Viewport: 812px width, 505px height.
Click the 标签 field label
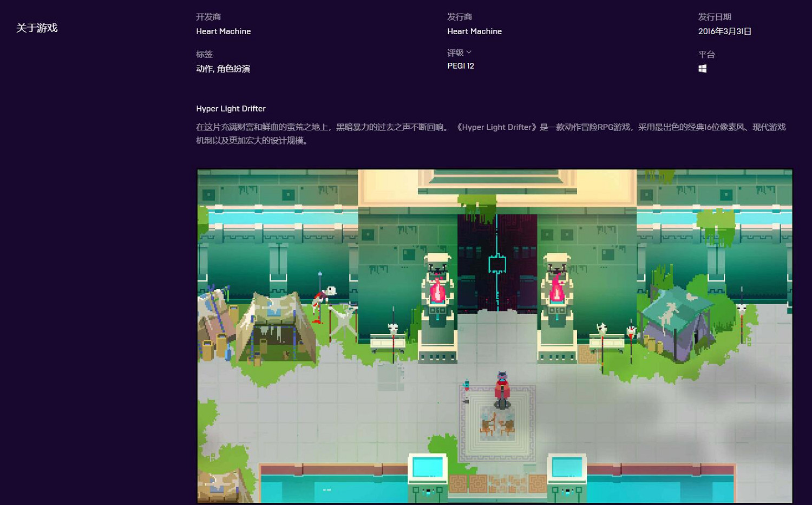[x=204, y=54]
